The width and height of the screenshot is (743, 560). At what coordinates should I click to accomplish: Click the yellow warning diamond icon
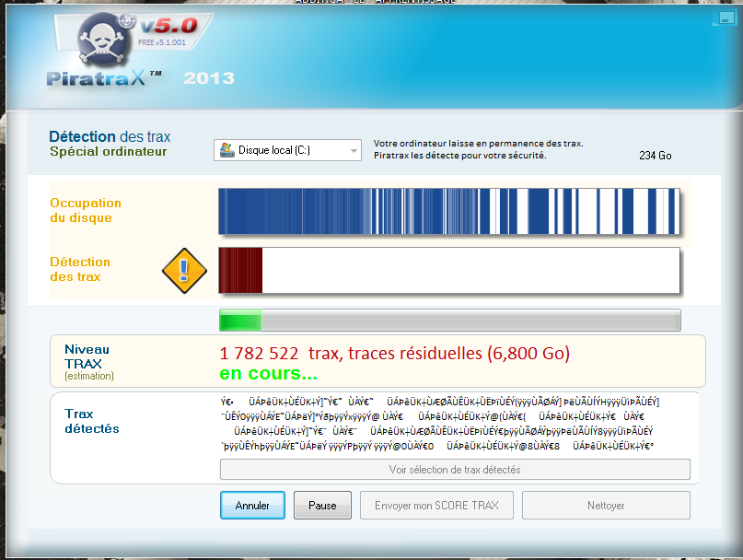click(x=184, y=271)
